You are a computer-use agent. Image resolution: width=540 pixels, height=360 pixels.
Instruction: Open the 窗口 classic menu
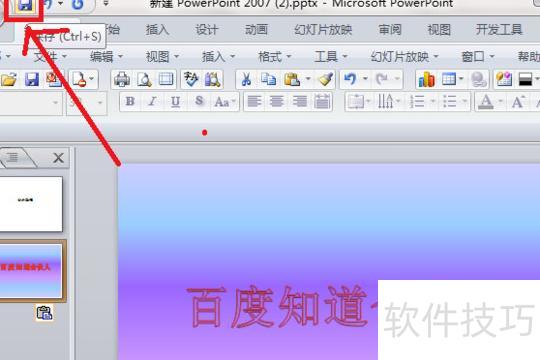tap(478, 56)
